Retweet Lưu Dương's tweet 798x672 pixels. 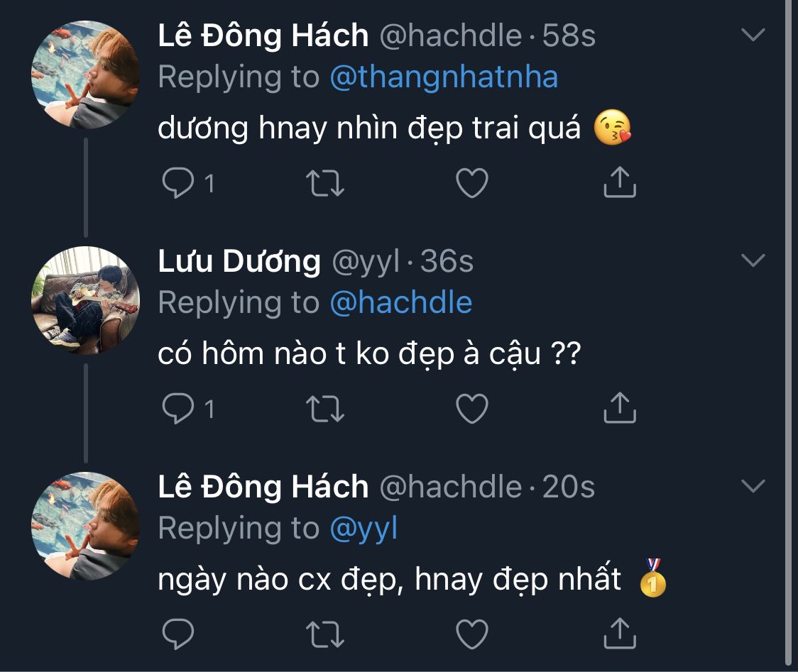[325, 409]
